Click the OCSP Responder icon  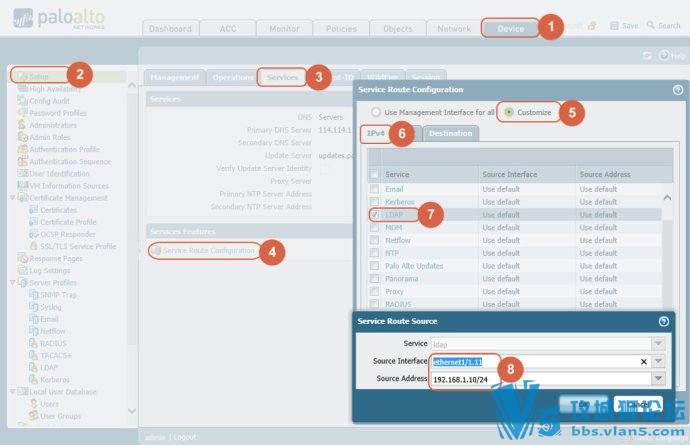33,234
